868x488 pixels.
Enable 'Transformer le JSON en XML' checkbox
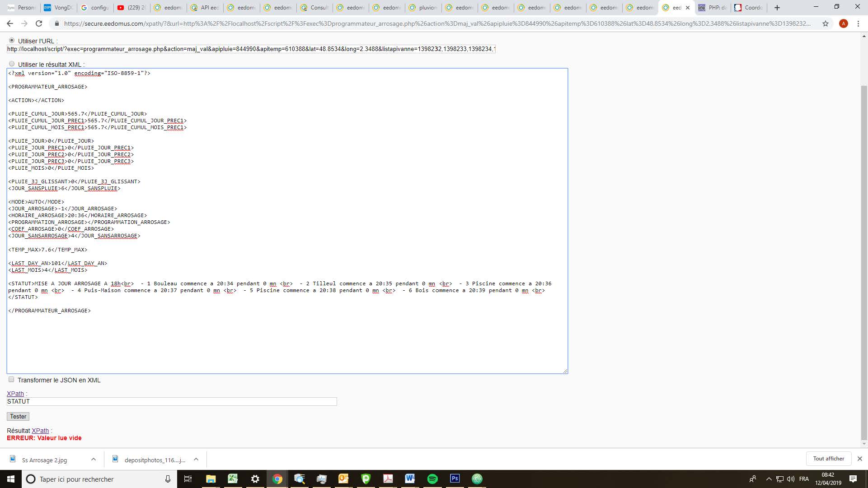[x=11, y=380]
